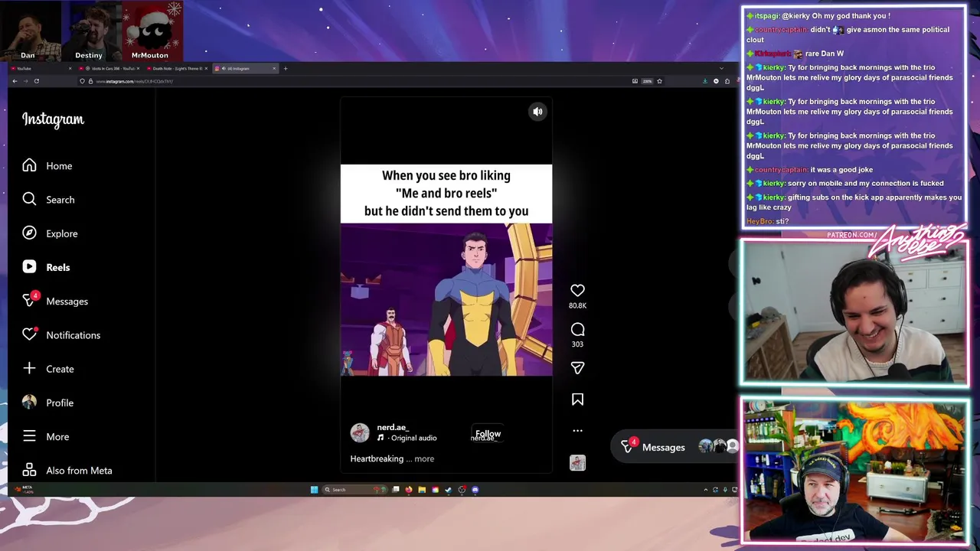Reload the page in browser
This screenshot has height=551, width=980.
(37, 81)
